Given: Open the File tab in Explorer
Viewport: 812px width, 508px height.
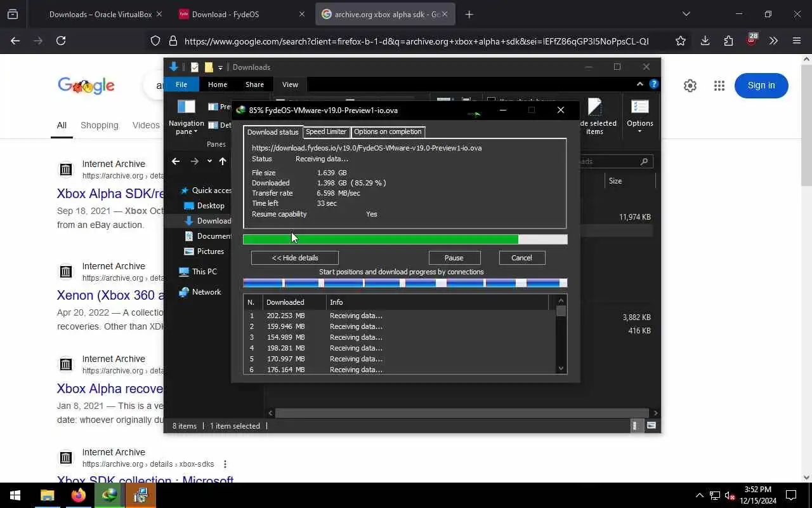Looking at the screenshot, I should (x=181, y=84).
